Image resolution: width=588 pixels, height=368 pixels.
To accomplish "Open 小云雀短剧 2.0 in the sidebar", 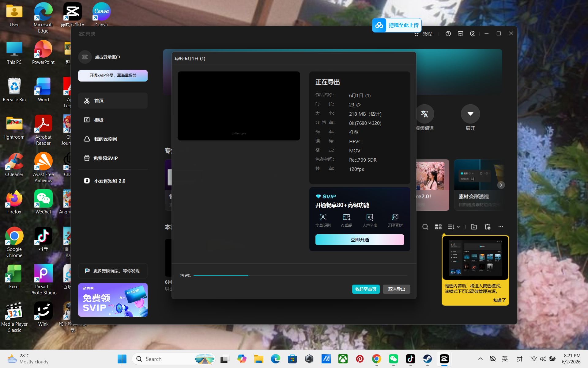I will click(113, 181).
